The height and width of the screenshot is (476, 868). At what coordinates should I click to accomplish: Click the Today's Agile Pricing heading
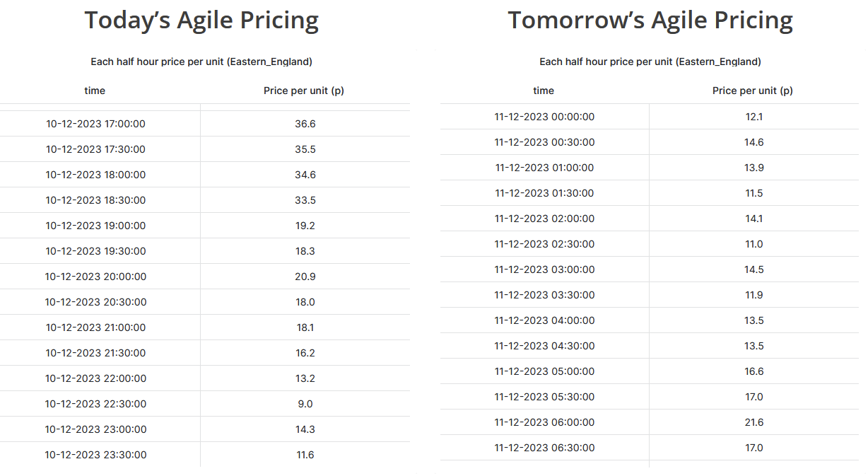coord(201,20)
